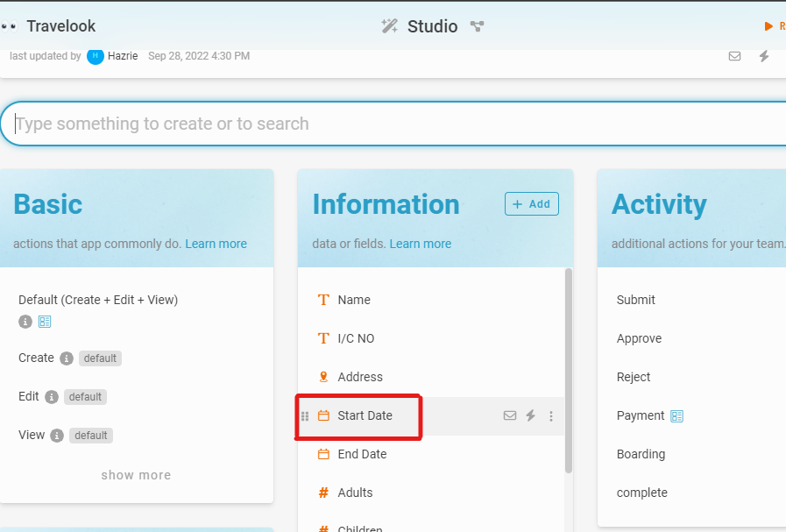Click the info circle beside Create
The image size is (786, 532).
[65, 358]
